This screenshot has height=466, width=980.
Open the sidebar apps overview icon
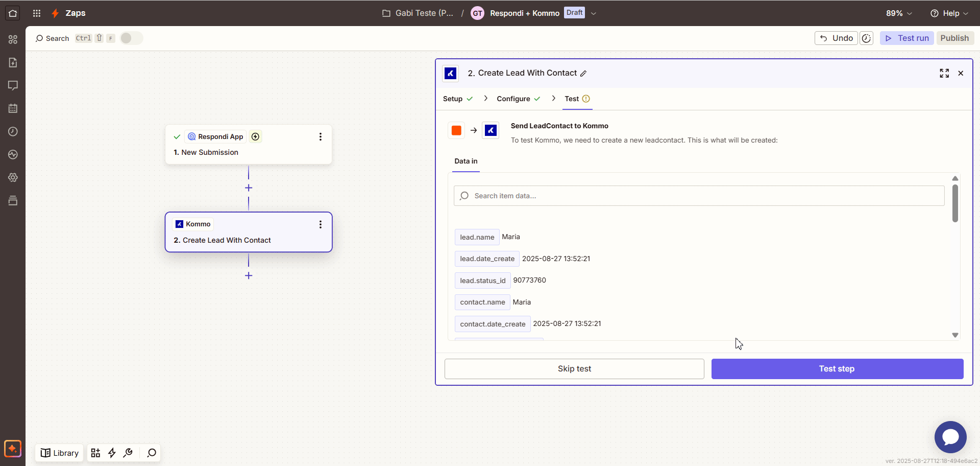coord(13,39)
